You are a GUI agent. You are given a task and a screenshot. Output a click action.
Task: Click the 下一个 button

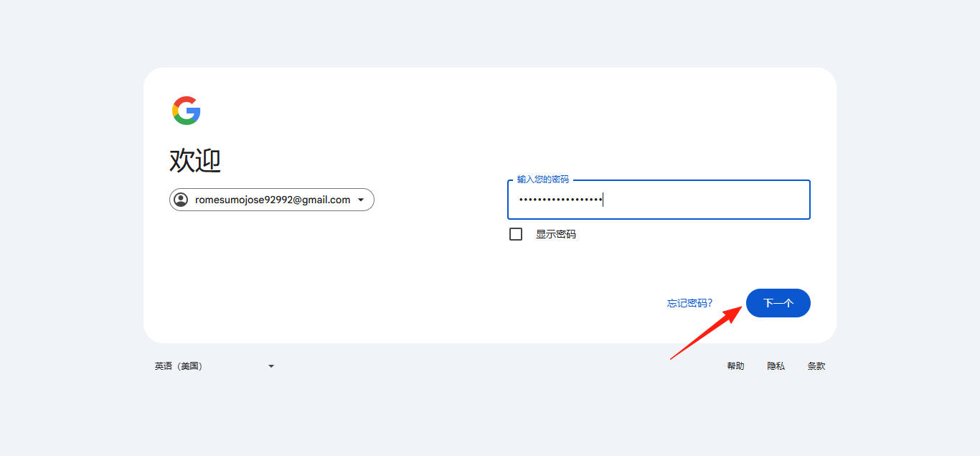(778, 302)
